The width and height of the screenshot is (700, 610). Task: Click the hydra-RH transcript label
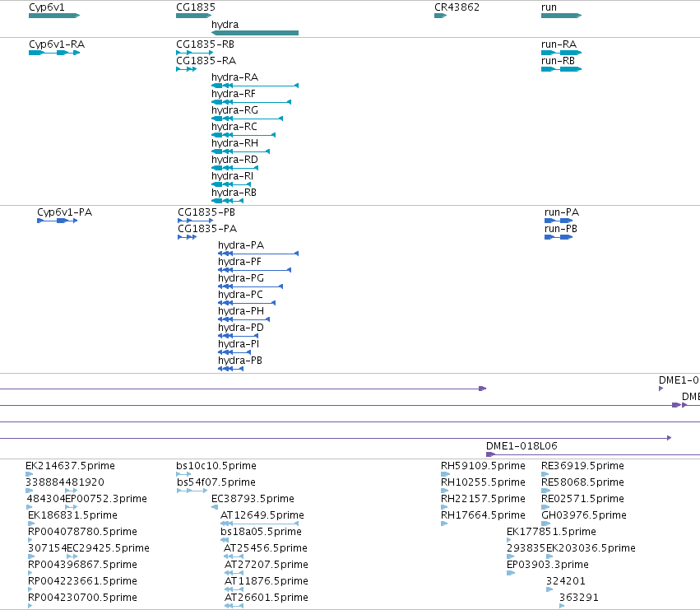point(234,143)
